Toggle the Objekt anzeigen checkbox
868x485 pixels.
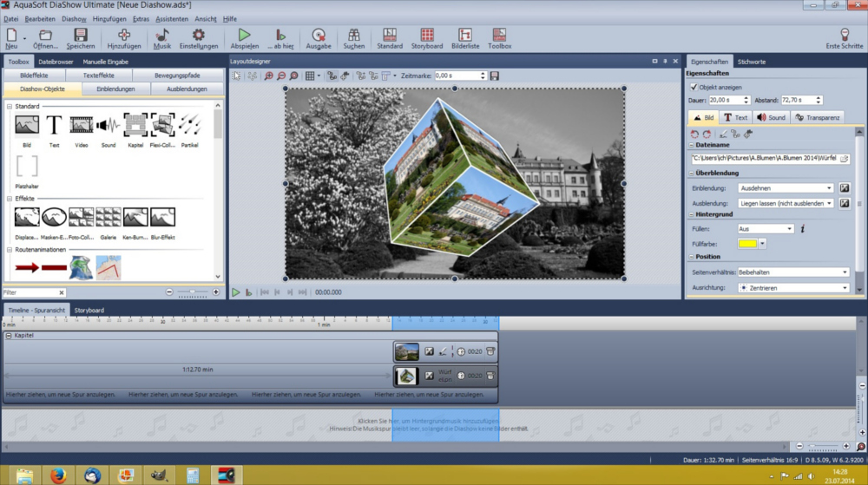click(693, 88)
